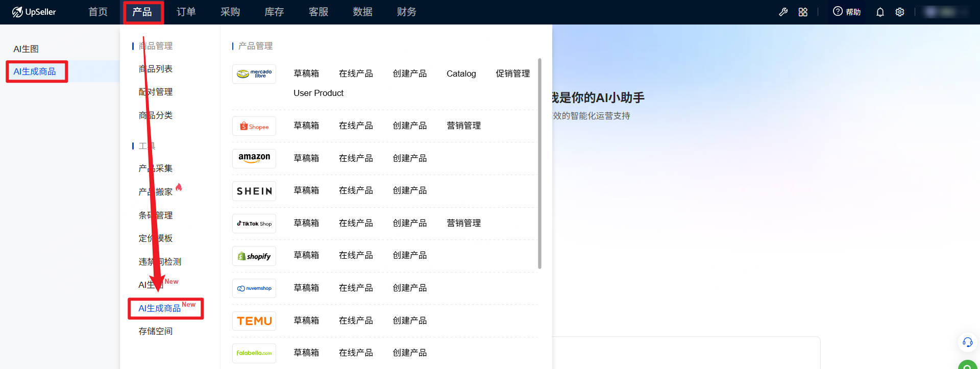Open Mercado Libre 促销管理
Viewport: 980px width, 369px height.
coord(513,73)
